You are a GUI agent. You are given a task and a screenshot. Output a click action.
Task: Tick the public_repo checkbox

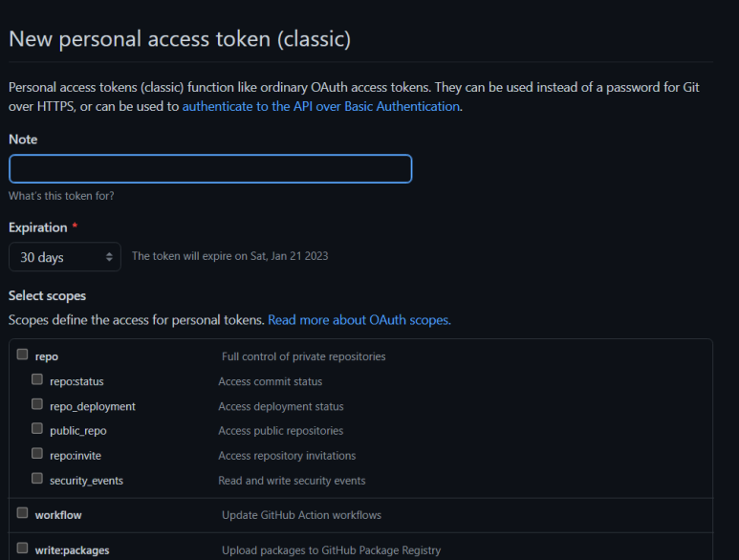pyautogui.click(x=36, y=428)
